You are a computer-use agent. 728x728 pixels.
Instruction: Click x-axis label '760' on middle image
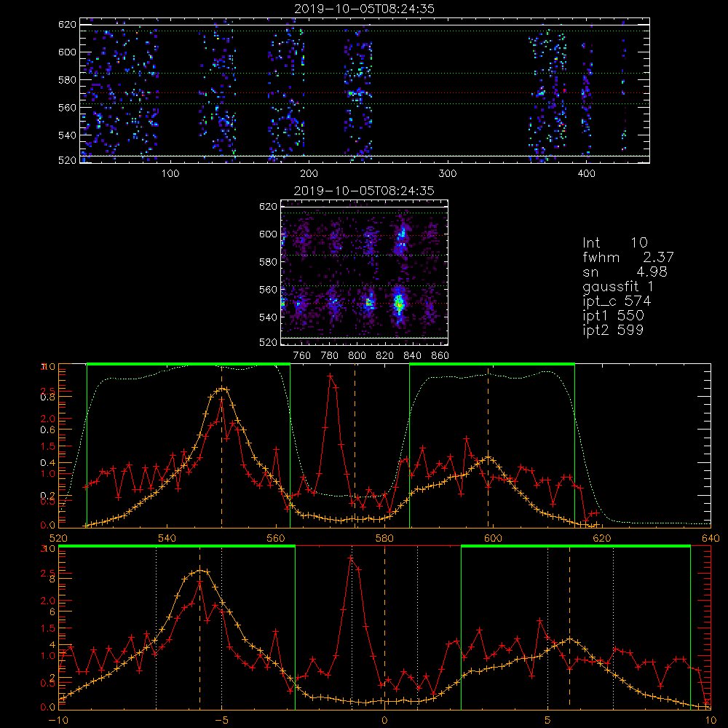tap(302, 356)
